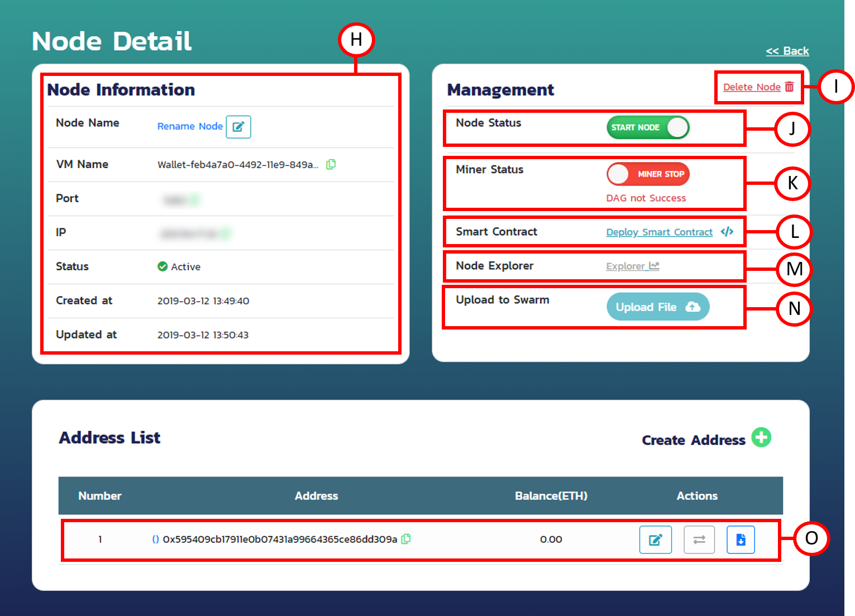Click the Node Information heading
Screen dimensions: 855x616
121,90
